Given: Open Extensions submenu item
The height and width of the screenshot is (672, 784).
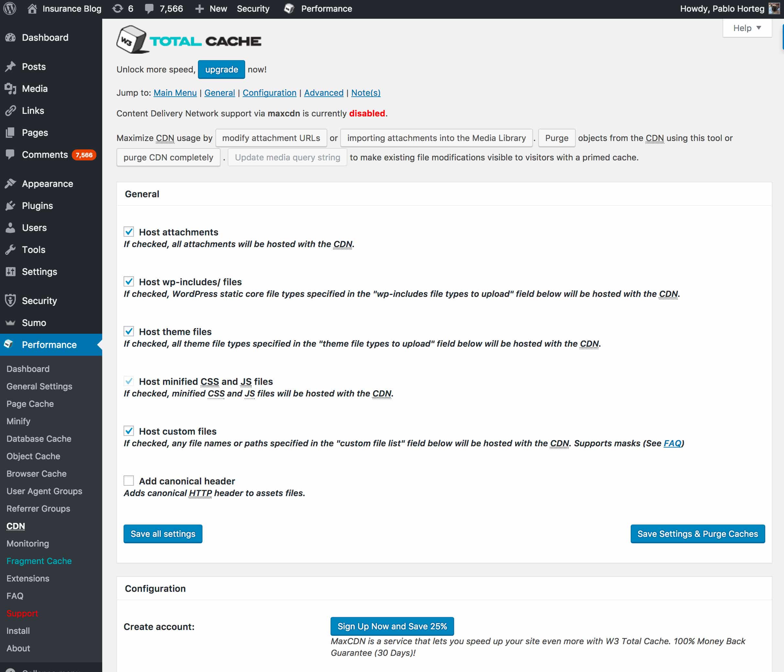Looking at the screenshot, I should [x=27, y=578].
